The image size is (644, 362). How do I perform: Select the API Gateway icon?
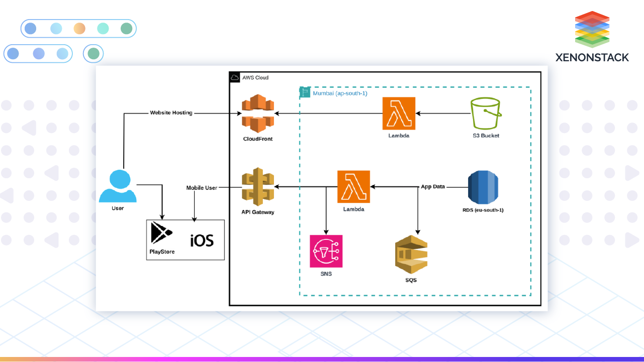click(258, 187)
